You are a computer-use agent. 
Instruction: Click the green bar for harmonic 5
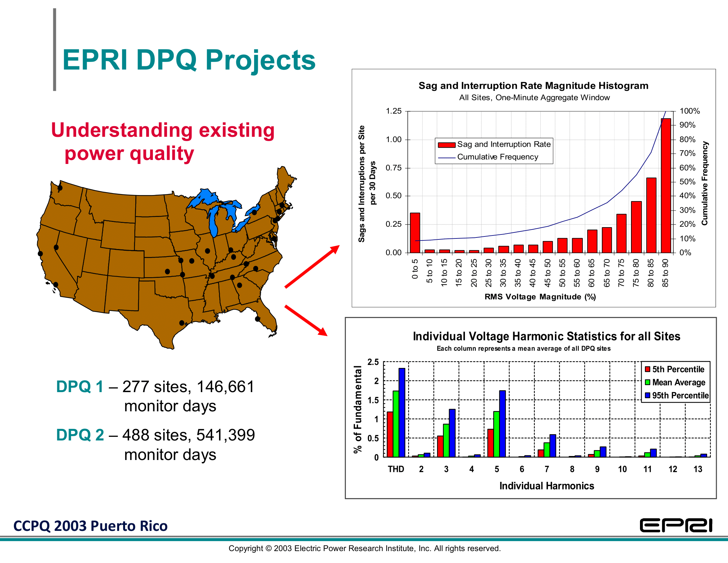tap(496, 434)
